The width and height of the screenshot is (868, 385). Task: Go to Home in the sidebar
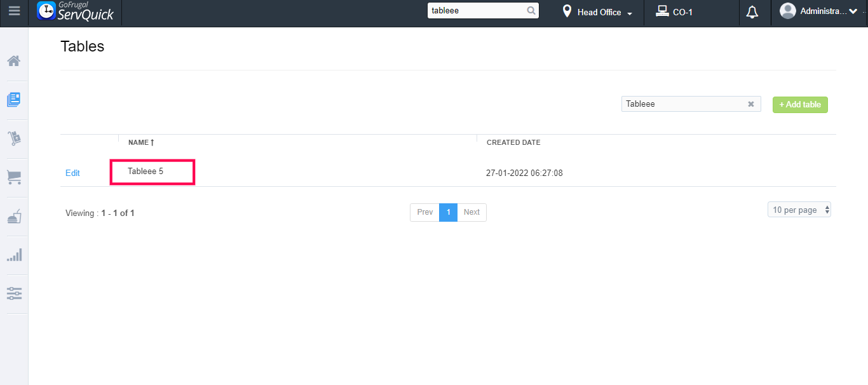coord(14,61)
